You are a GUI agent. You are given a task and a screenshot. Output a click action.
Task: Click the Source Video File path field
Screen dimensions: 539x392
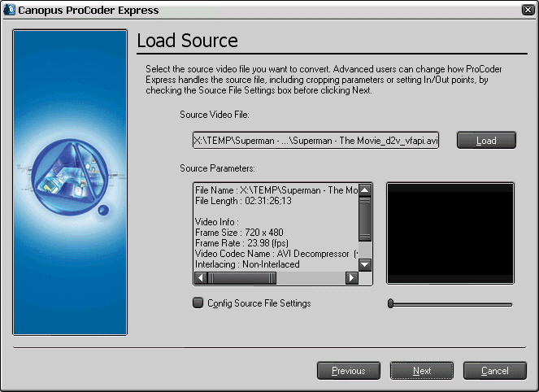pos(315,141)
